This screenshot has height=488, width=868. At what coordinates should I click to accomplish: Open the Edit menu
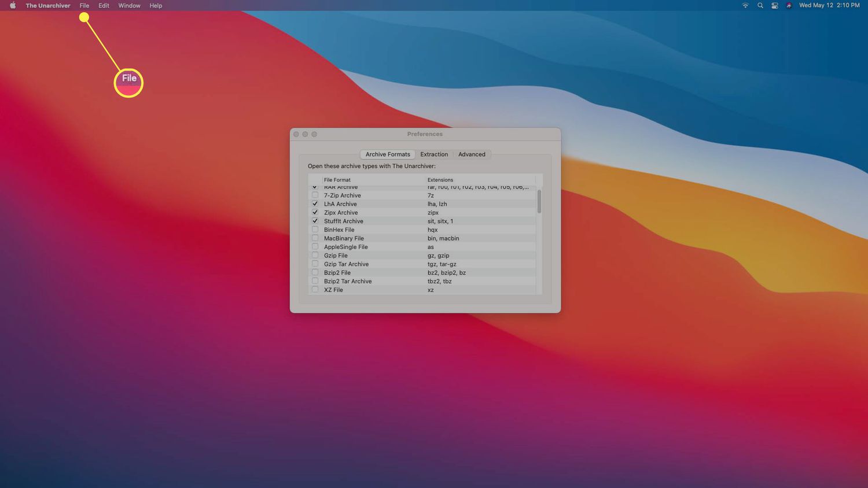[x=104, y=6]
